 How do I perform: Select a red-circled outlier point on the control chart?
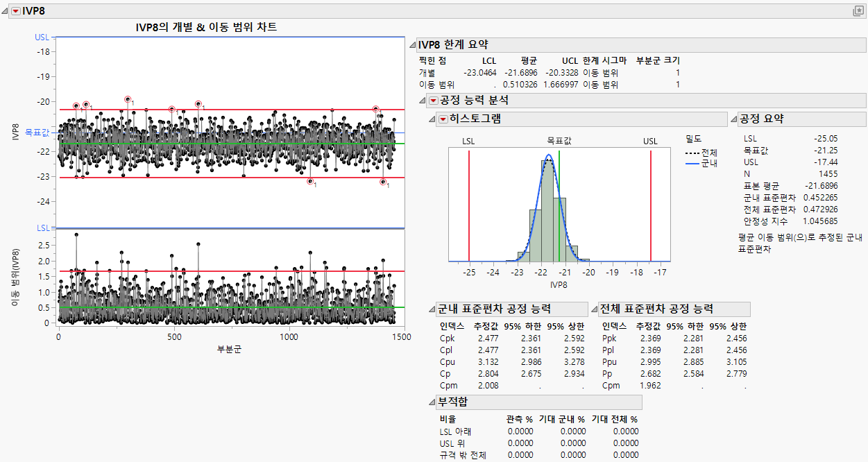[75, 105]
